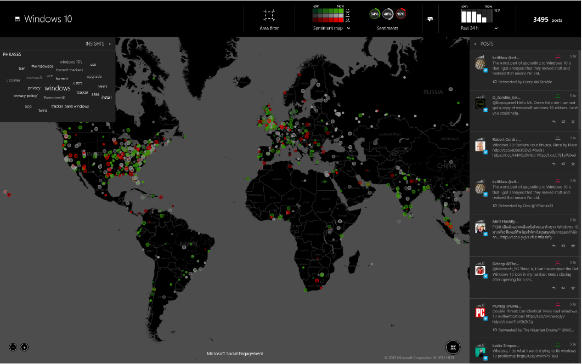
Task: Collapse the Posts panel with its arrow
Action: coord(475,44)
